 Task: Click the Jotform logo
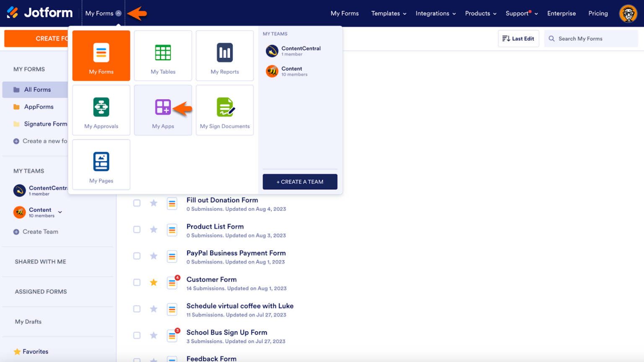[40, 13]
